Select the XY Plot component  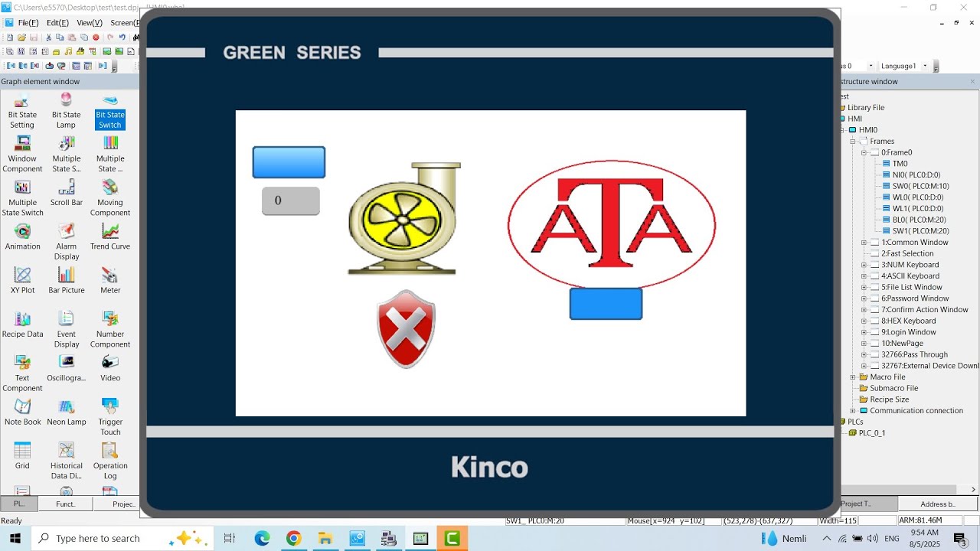tap(22, 281)
